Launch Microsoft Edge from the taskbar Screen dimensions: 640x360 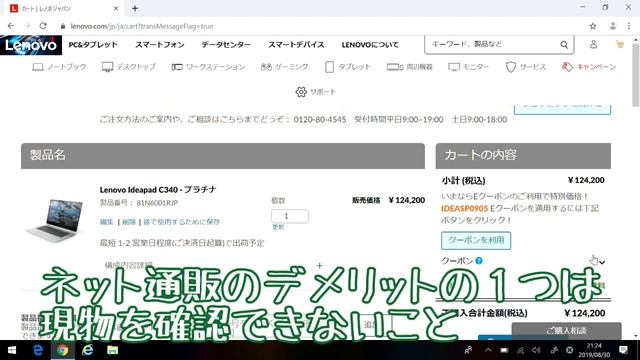(38, 350)
